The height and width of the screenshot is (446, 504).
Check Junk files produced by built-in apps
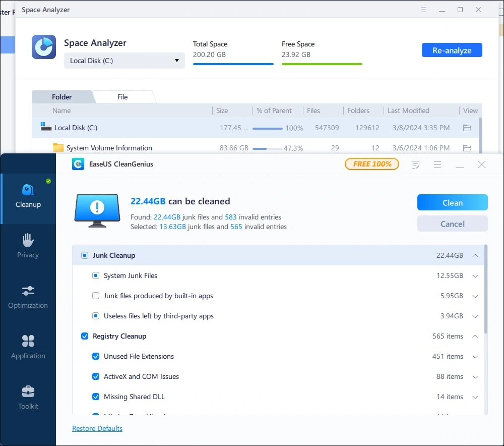pos(96,296)
